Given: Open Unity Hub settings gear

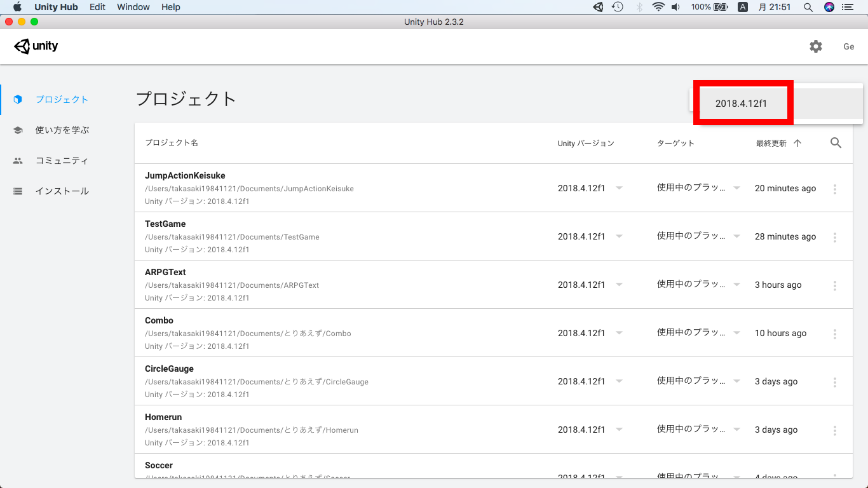Looking at the screenshot, I should pyautogui.click(x=816, y=46).
